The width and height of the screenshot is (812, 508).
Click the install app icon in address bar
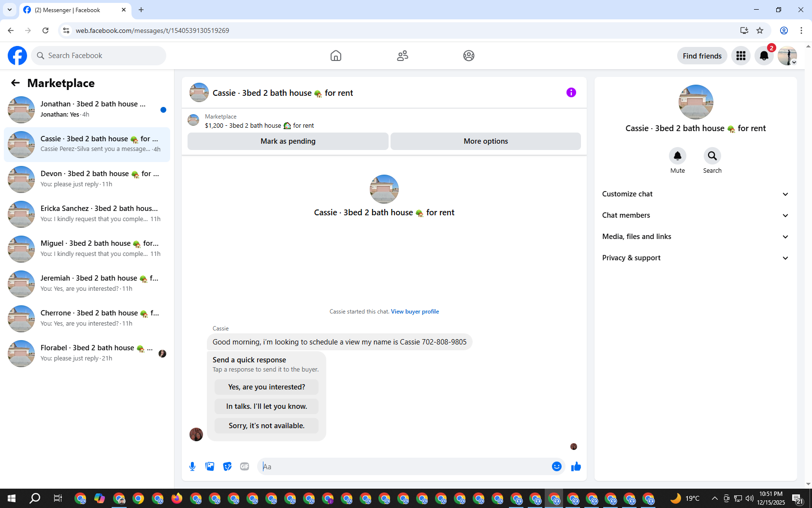click(744, 30)
